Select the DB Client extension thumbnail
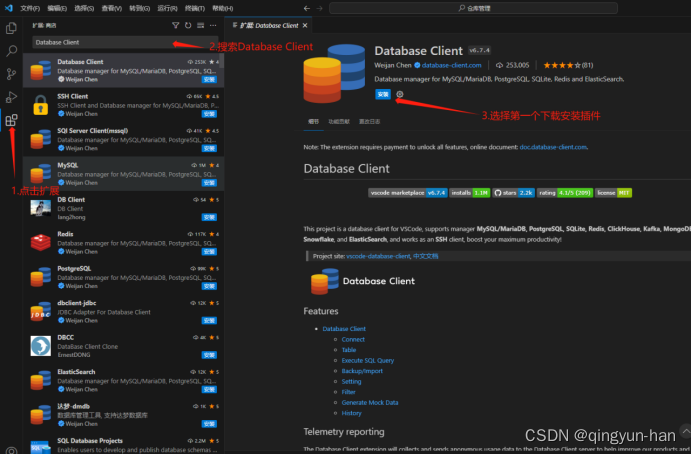Screen dimensions: 691x455 41,208
